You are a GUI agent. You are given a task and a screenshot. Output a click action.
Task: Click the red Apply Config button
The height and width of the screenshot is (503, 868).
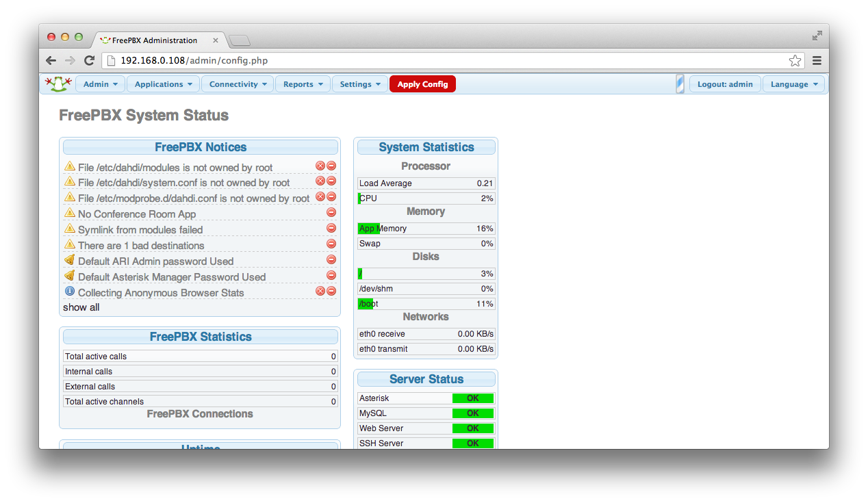422,84
